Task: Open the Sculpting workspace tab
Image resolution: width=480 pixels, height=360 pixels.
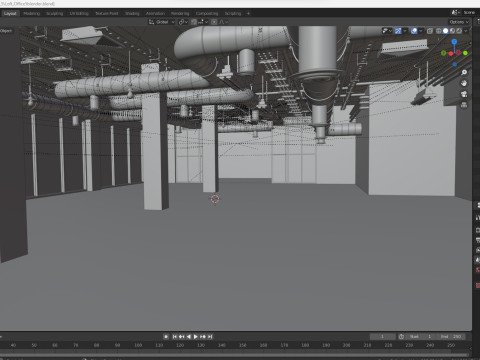Action: 55,13
